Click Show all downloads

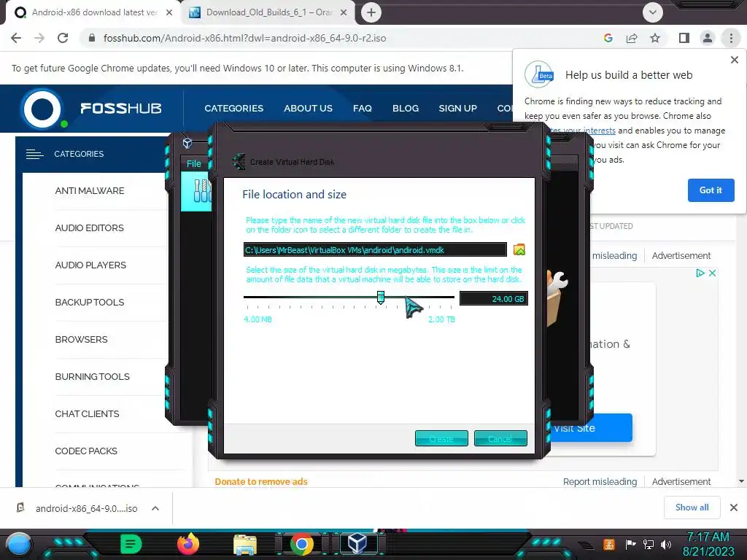click(692, 507)
